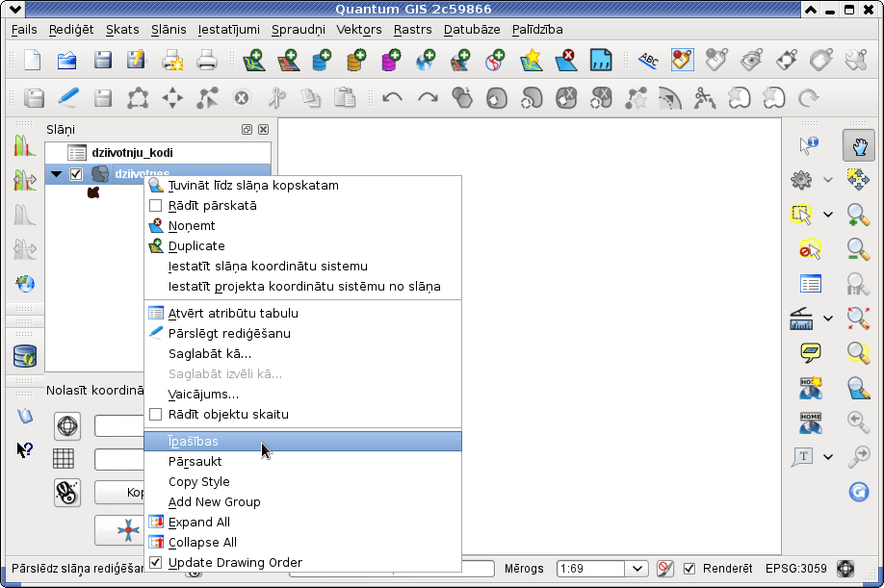The height and width of the screenshot is (588, 884).
Task: Click the Kop button in coordinate panel
Action: pyautogui.click(x=119, y=493)
